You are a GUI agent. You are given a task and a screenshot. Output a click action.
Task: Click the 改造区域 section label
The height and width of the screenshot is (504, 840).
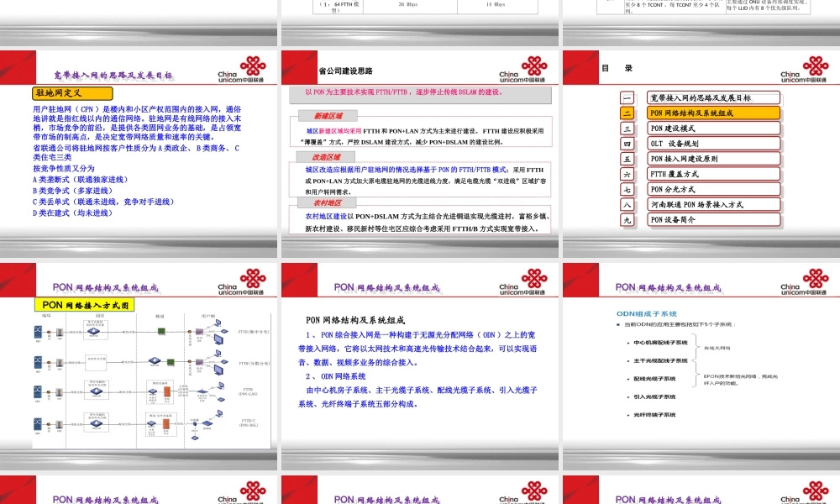coord(327,157)
